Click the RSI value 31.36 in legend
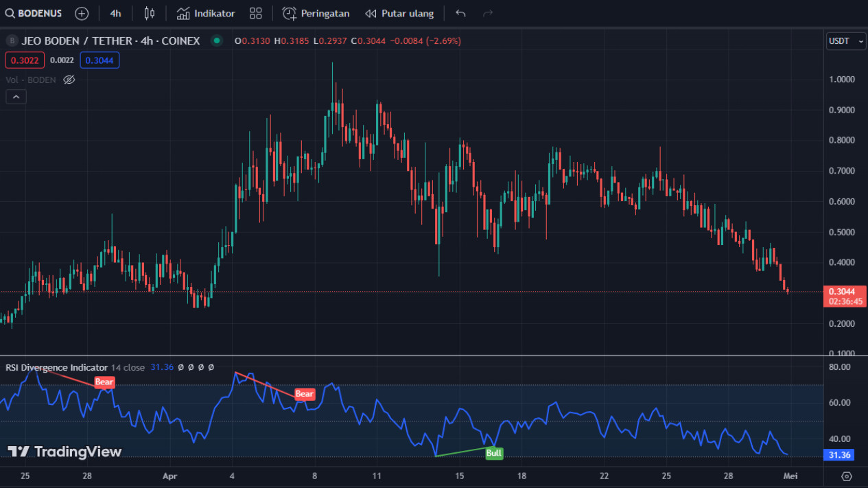The image size is (868, 488). point(162,367)
